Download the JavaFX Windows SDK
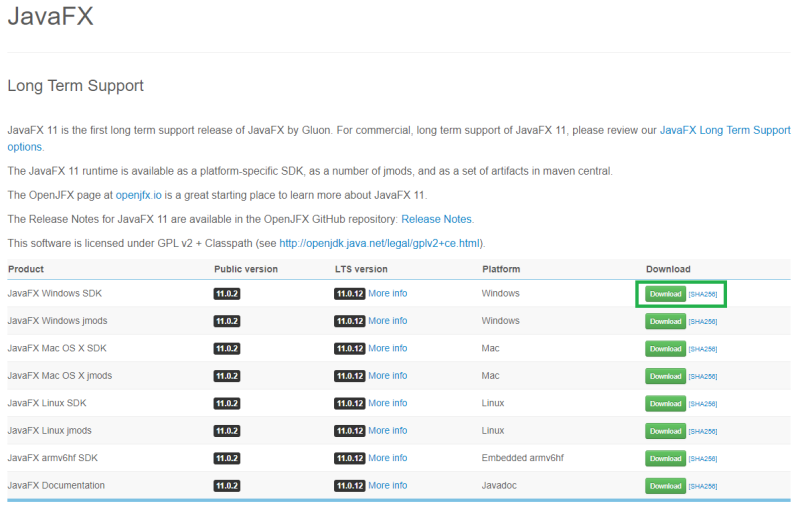Image resolution: width=800 pixels, height=522 pixels. click(665, 294)
